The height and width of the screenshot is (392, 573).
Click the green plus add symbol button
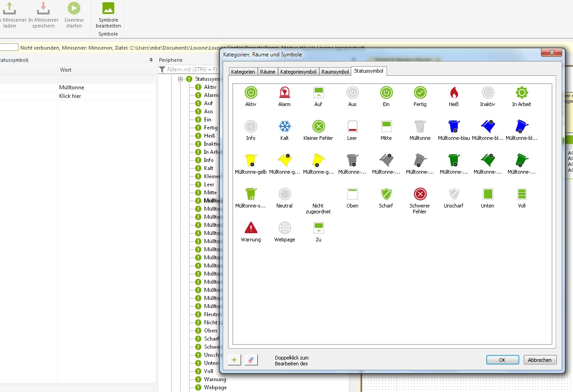pyautogui.click(x=234, y=360)
